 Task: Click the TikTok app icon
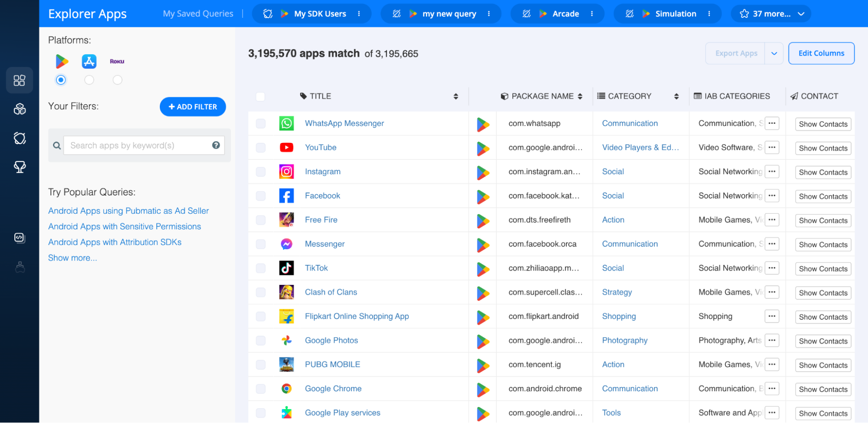[287, 268]
